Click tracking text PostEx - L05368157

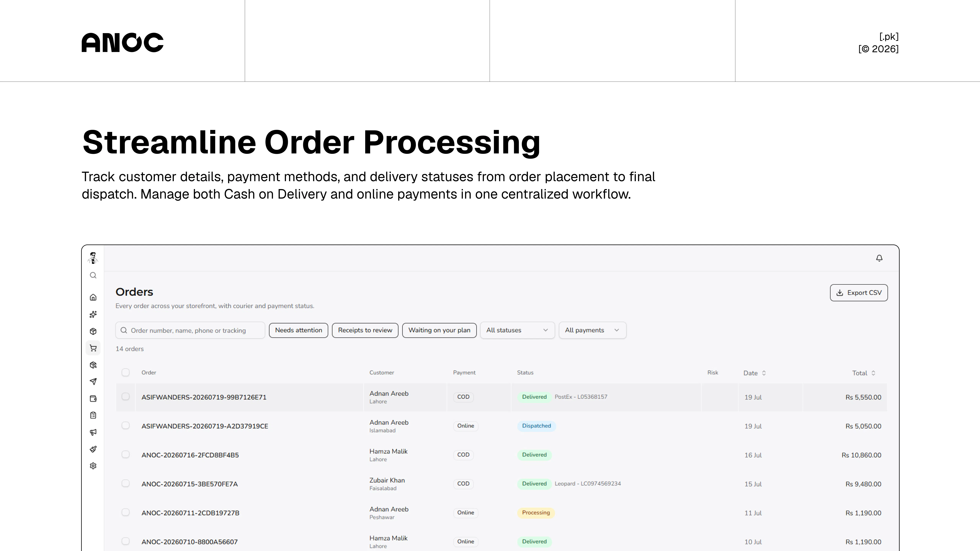pyautogui.click(x=581, y=397)
